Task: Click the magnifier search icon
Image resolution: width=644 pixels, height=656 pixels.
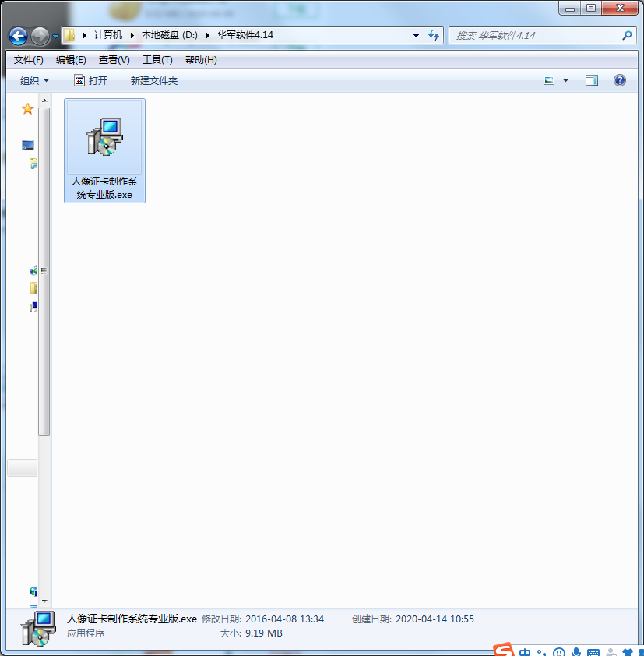Action: click(627, 36)
